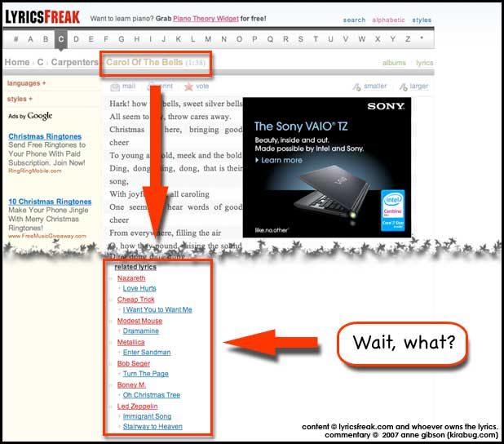Click the larger font size icon
Image resolution: width=504 pixels, height=444 pixels.
pyautogui.click(x=403, y=87)
